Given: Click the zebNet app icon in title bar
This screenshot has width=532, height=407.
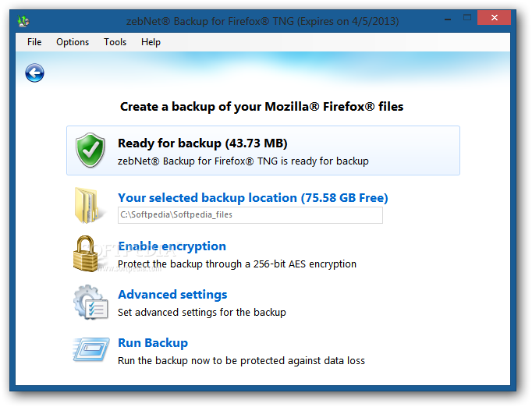Looking at the screenshot, I should (23, 21).
